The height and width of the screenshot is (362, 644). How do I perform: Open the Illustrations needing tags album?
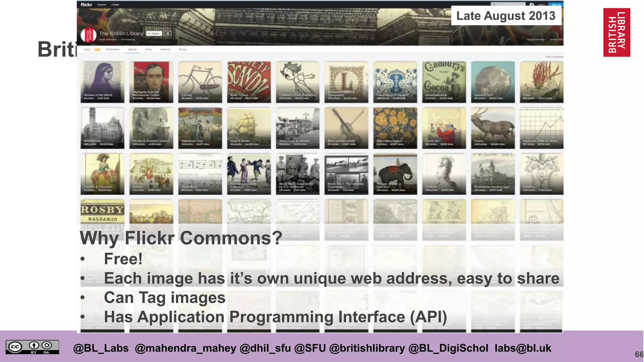493,174
